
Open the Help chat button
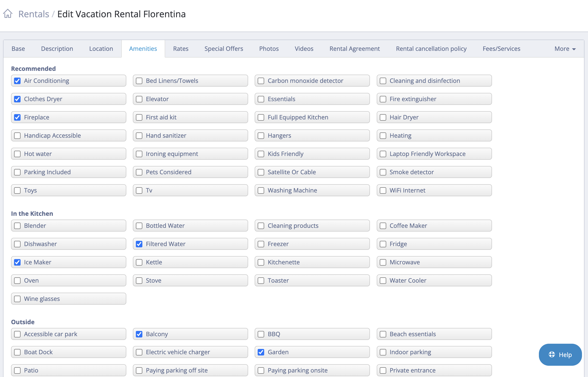[x=560, y=355]
